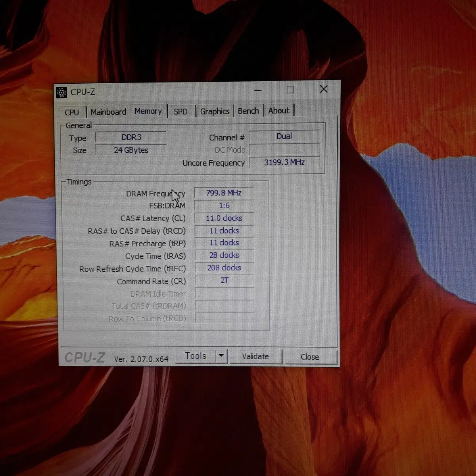Open the About tab
Viewport: 476px width, 476px height.
pyautogui.click(x=279, y=110)
